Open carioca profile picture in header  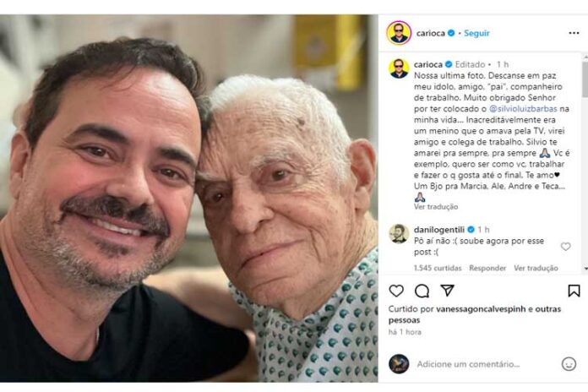[399, 33]
